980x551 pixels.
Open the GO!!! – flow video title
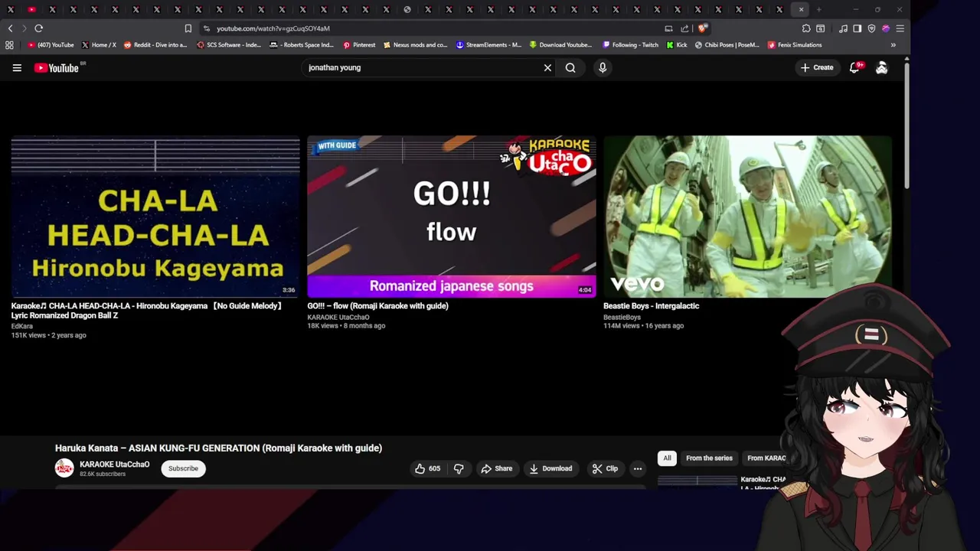[377, 305]
